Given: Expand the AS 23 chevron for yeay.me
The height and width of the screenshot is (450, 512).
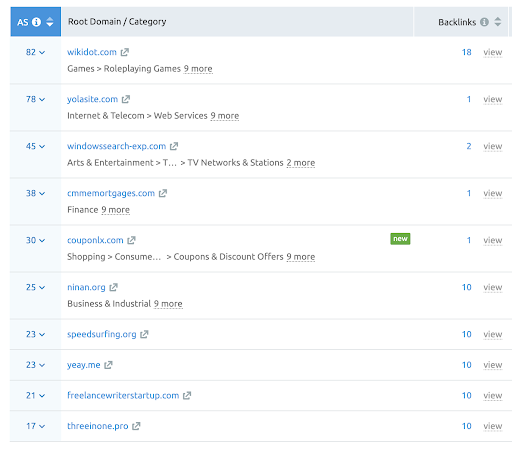Looking at the screenshot, I should (42, 365).
